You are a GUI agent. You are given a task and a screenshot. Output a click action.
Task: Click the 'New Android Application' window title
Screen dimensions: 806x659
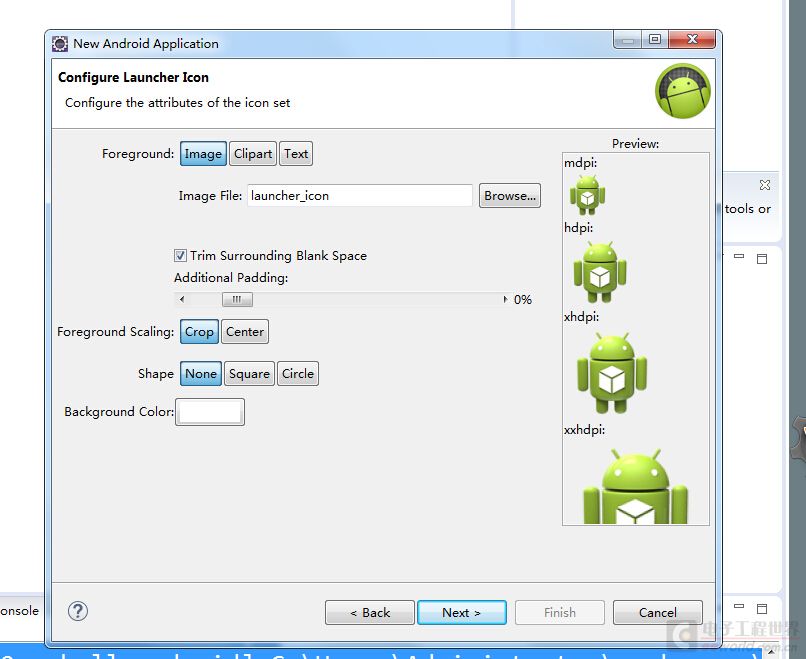click(146, 44)
